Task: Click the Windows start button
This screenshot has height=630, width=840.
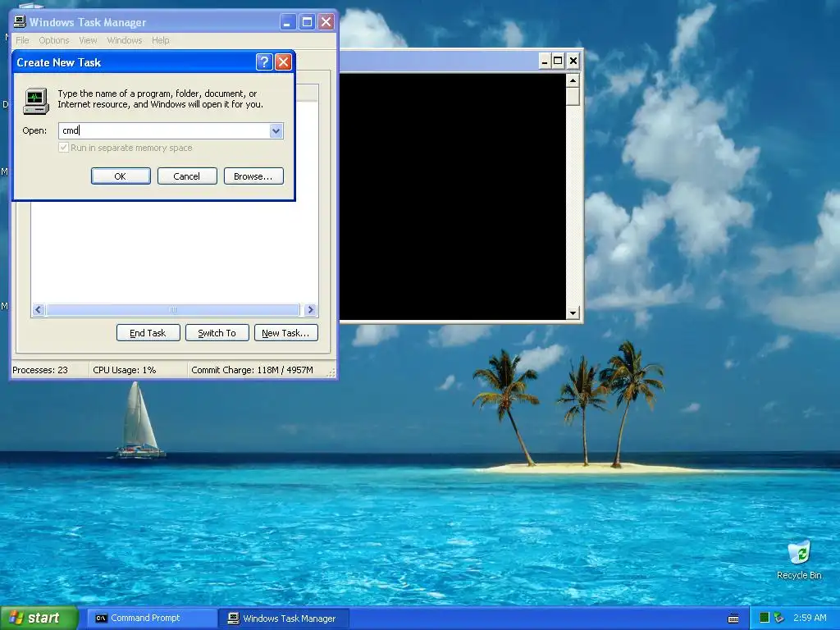Action: (39, 619)
